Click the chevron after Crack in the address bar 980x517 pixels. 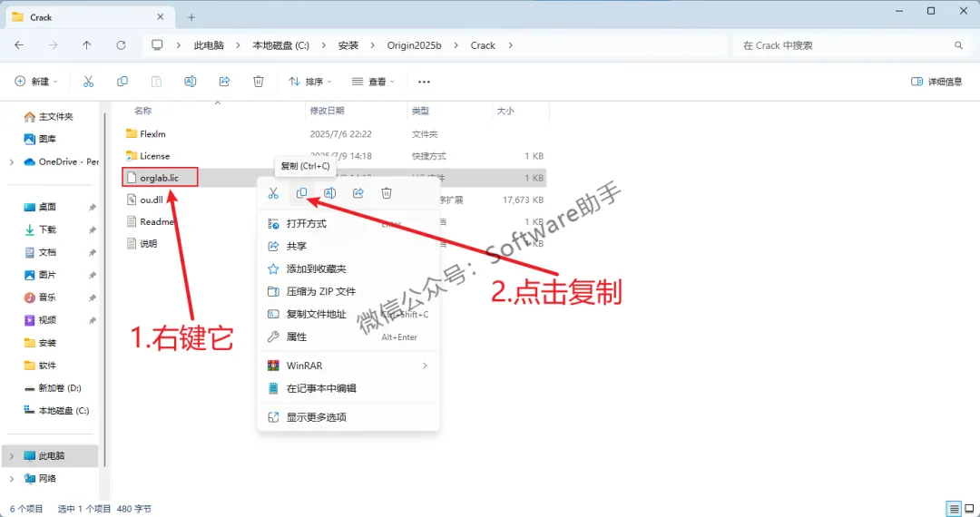(511, 45)
